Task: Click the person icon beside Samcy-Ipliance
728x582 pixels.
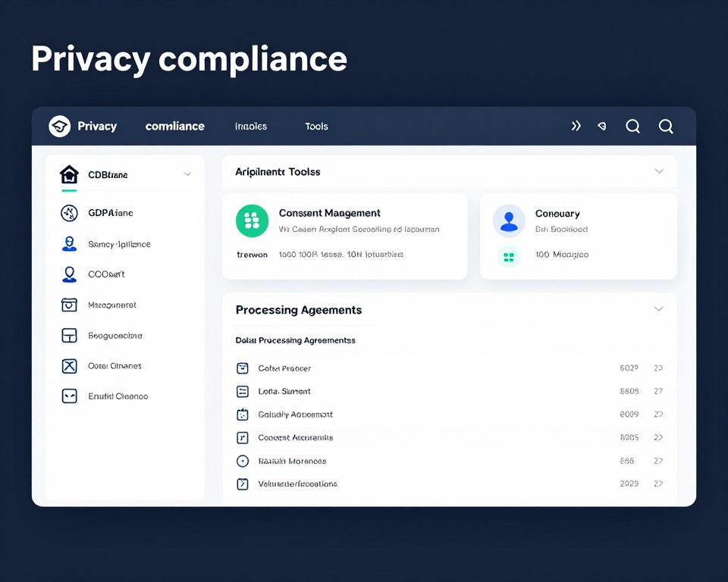Action: [x=69, y=244]
